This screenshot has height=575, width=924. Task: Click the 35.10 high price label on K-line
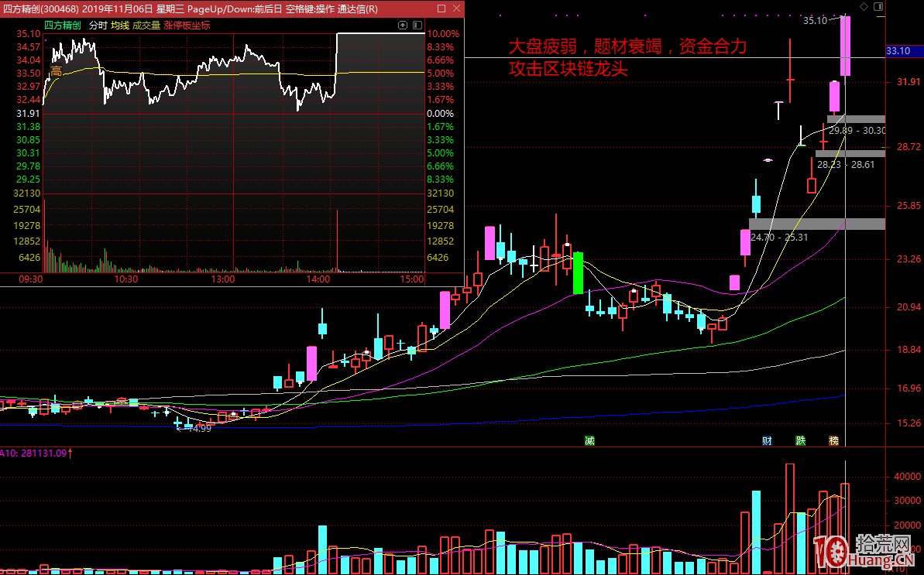(x=814, y=21)
